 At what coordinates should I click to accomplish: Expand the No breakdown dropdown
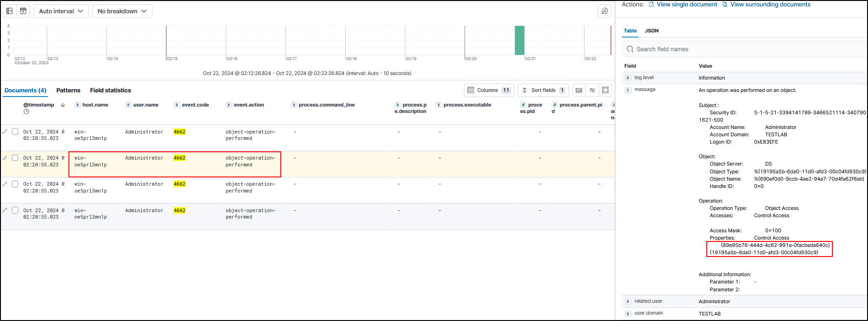[x=122, y=11]
